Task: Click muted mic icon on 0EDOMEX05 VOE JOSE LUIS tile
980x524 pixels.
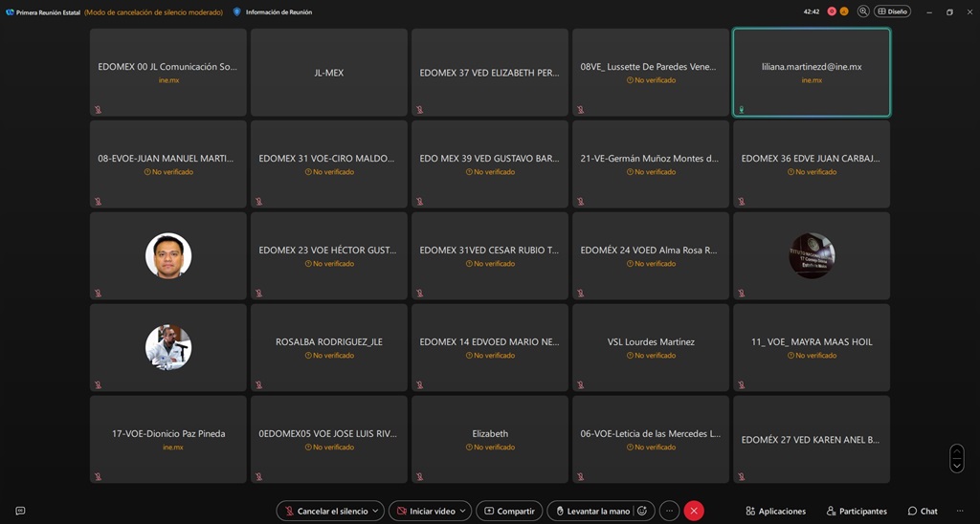Action: point(258,476)
